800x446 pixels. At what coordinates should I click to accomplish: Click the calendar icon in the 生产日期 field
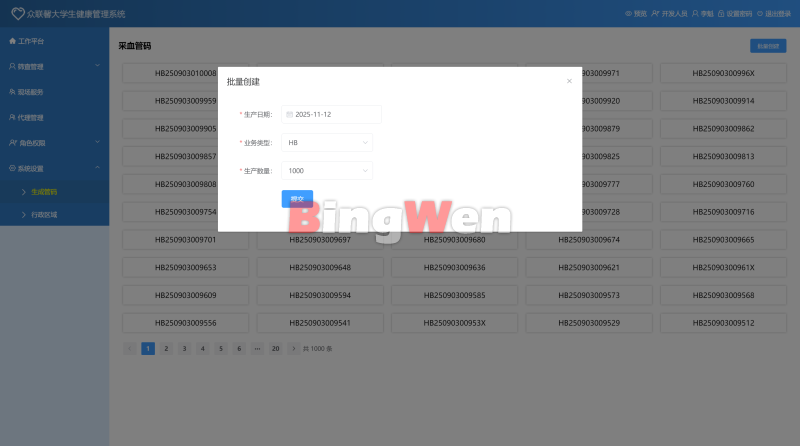coord(290,115)
